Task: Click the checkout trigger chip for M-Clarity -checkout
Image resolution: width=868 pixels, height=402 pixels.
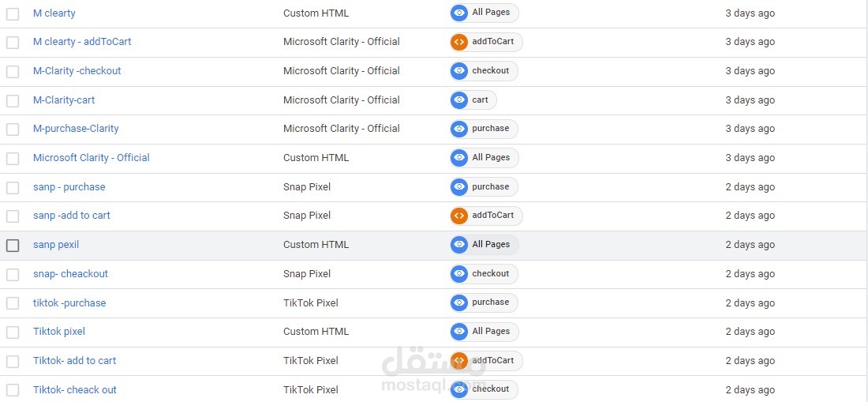Action: tap(491, 71)
